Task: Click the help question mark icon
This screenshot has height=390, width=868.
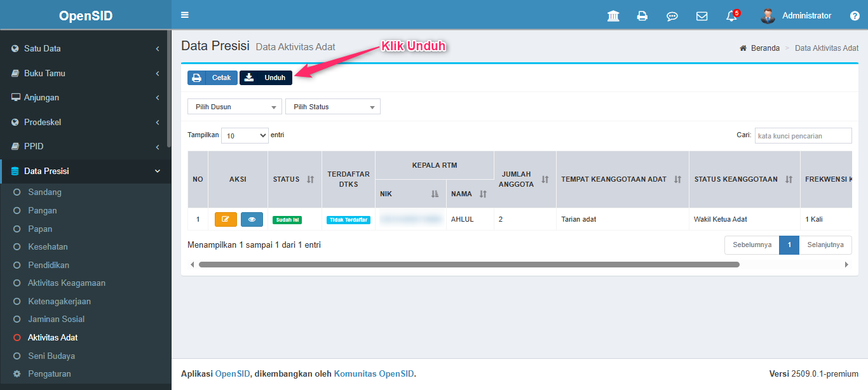Action: click(x=855, y=16)
